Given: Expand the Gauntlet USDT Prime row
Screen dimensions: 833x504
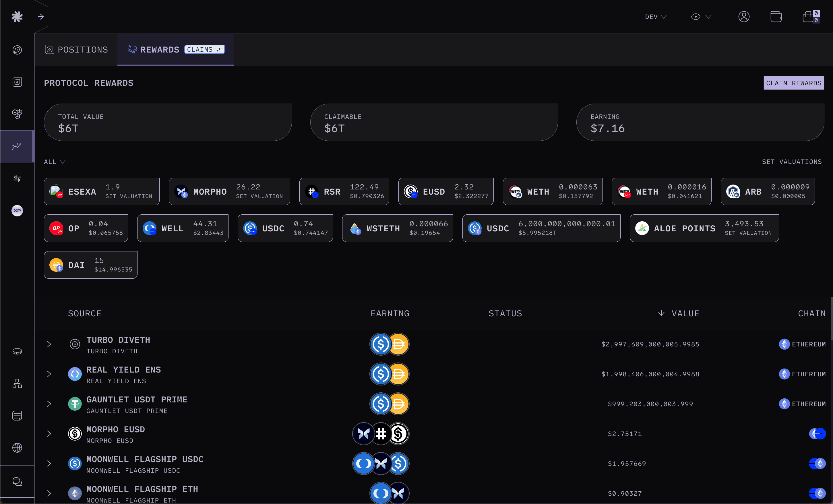Looking at the screenshot, I should pos(49,404).
